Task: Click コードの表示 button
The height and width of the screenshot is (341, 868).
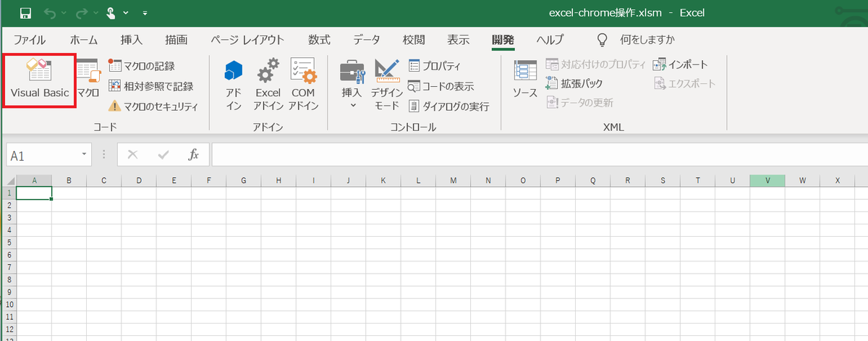Action: (x=441, y=86)
